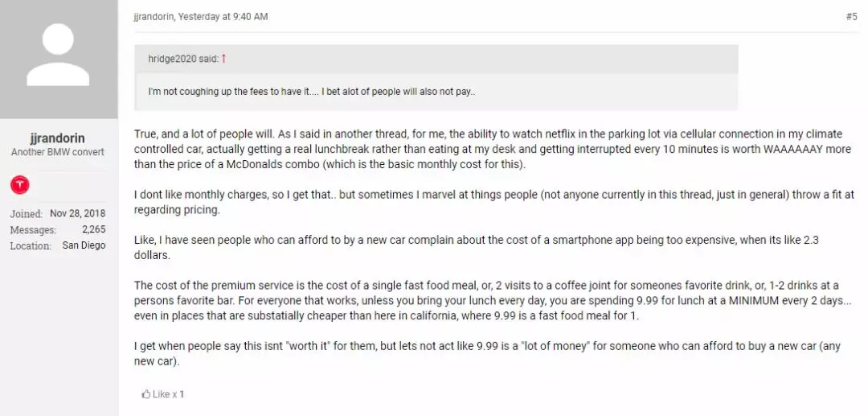Click the San Diego location value
This screenshot has height=416, width=868.
point(84,245)
